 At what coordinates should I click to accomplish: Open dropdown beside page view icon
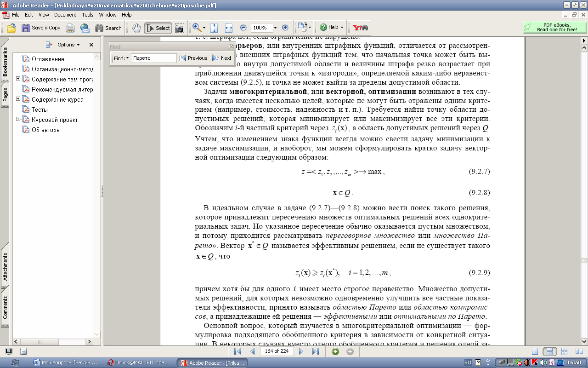coord(310,28)
